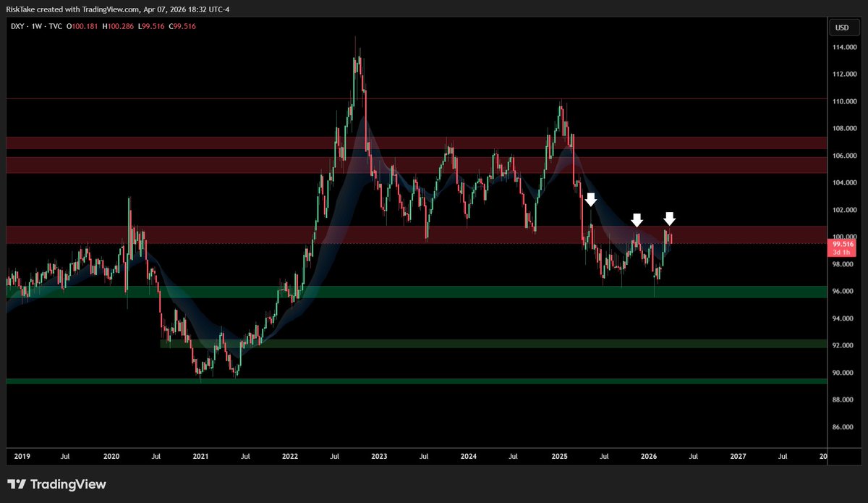Viewport: 868px width, 503px height.
Task: Click the 2025 time axis label
Action: pos(558,457)
